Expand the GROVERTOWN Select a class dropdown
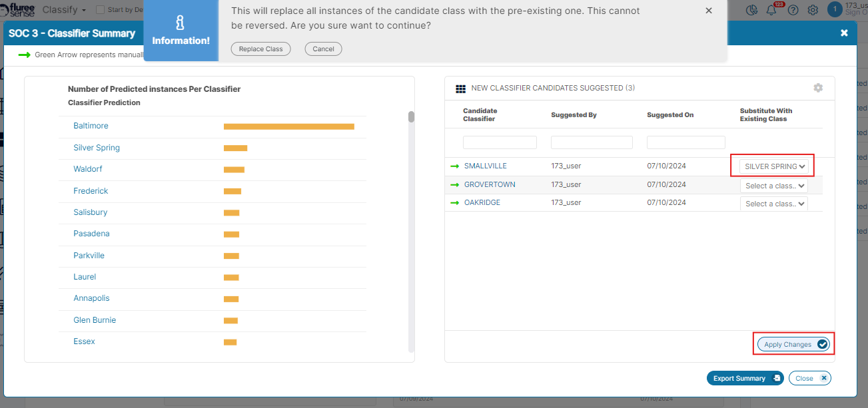This screenshot has width=868, height=408. coord(774,186)
